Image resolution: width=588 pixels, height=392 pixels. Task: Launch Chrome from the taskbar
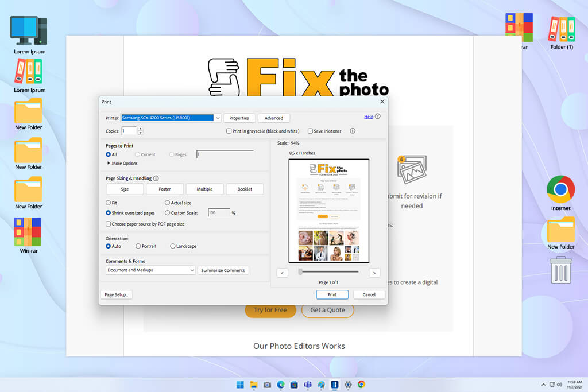(x=362, y=385)
